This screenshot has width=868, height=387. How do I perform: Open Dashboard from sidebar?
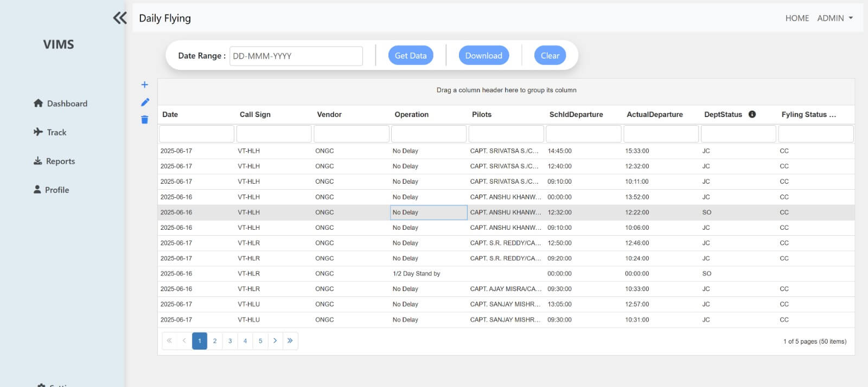[x=60, y=104]
